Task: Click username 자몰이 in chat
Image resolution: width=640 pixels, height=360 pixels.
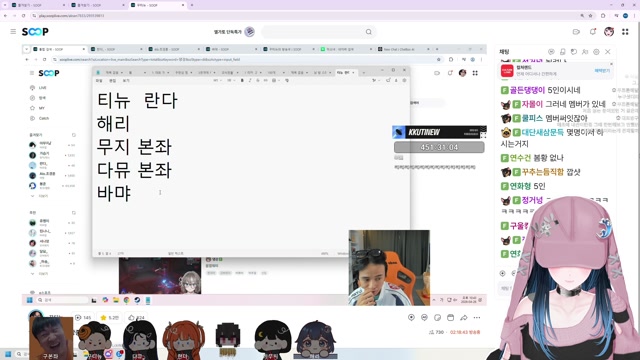Action: click(x=532, y=104)
